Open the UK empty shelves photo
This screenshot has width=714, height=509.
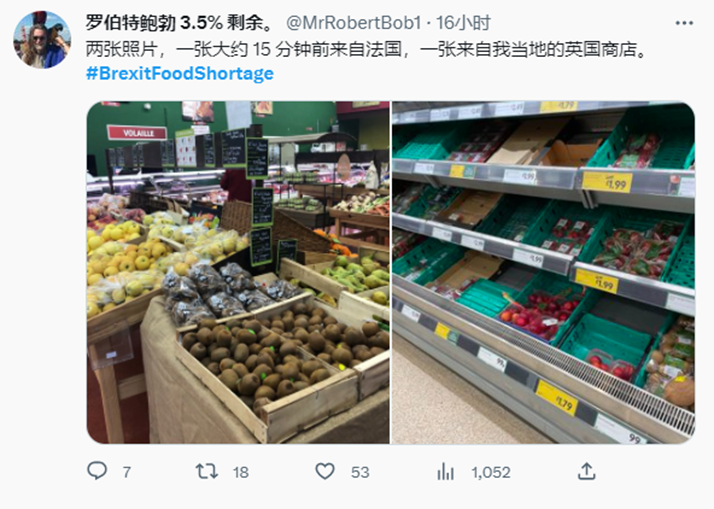[543, 272]
